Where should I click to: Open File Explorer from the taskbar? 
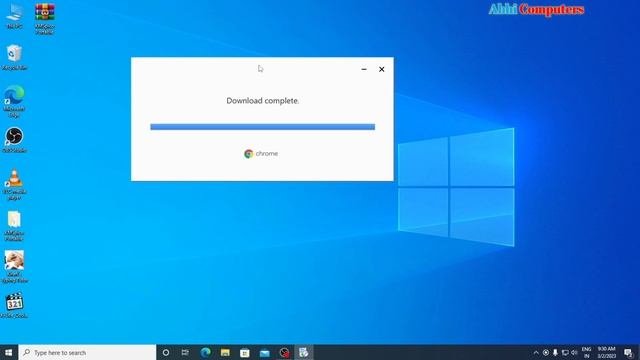click(225, 352)
